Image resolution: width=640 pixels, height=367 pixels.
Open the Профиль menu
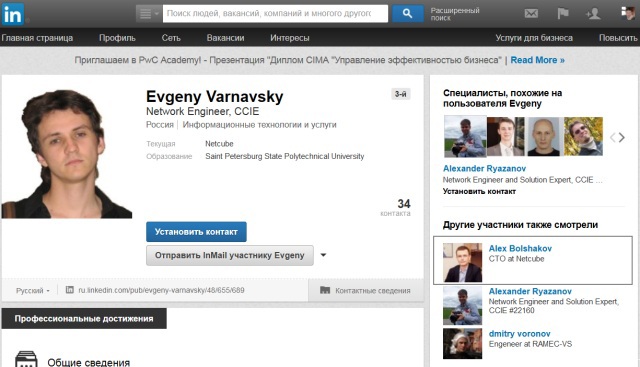117,38
